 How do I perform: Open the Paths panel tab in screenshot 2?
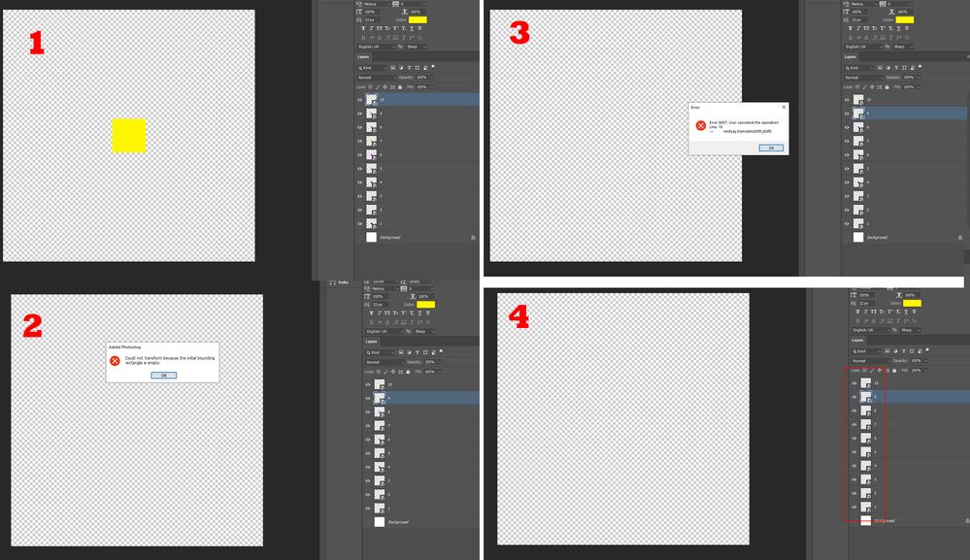click(x=340, y=282)
